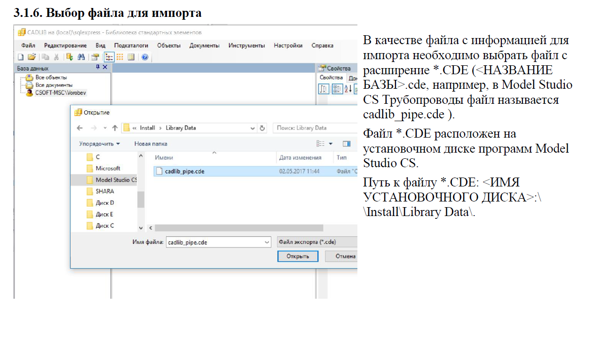The height and width of the screenshot is (364, 601).
Task: Open the Настройки menu
Action: pos(288,46)
